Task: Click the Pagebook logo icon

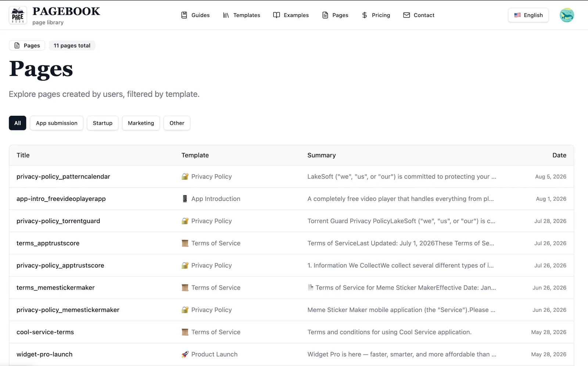Action: click(x=18, y=15)
